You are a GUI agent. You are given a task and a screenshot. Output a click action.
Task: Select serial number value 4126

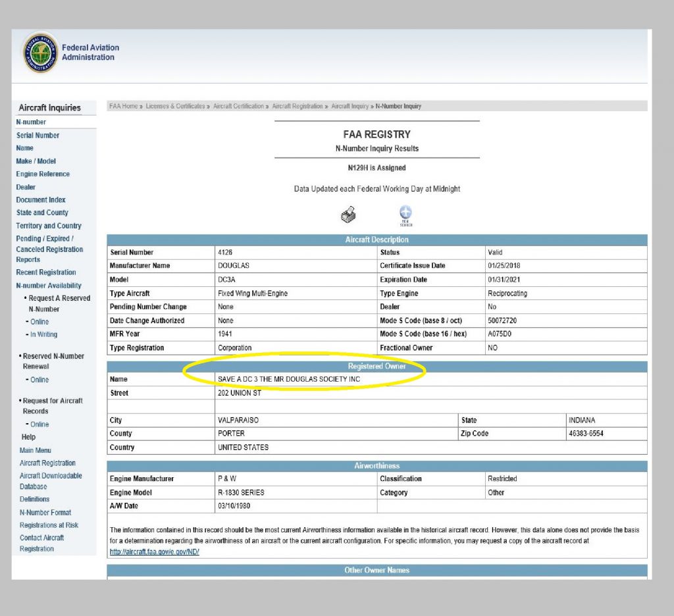click(225, 252)
